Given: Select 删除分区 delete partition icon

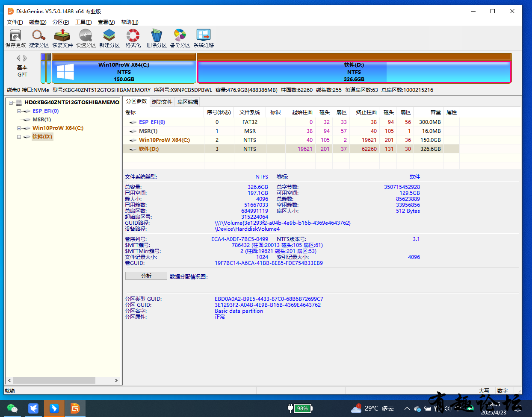Looking at the screenshot, I should pyautogui.click(x=157, y=38).
